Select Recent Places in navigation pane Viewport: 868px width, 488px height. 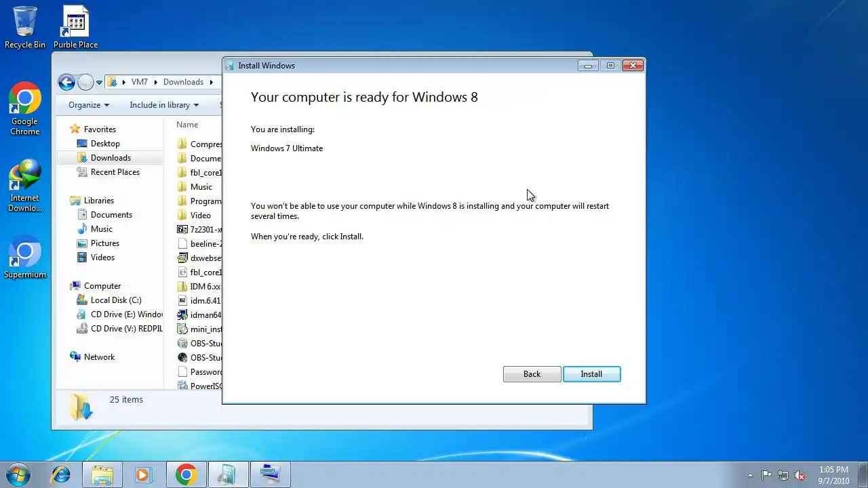pos(115,172)
